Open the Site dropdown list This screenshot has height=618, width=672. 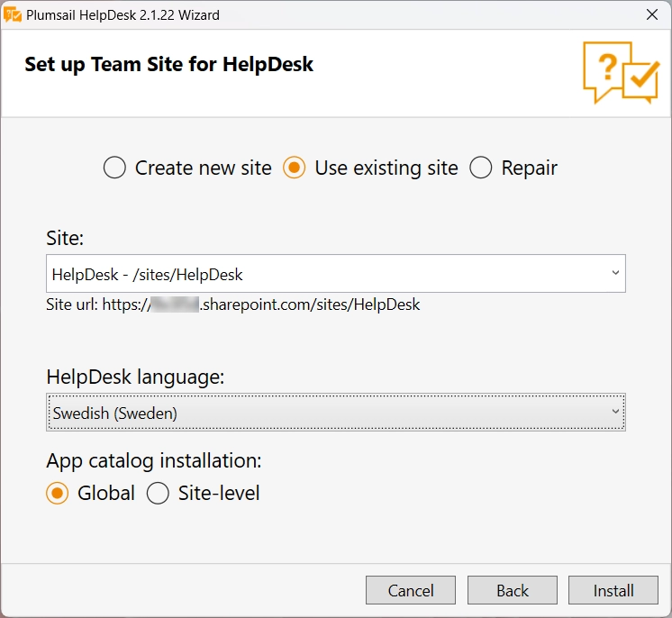click(x=336, y=274)
